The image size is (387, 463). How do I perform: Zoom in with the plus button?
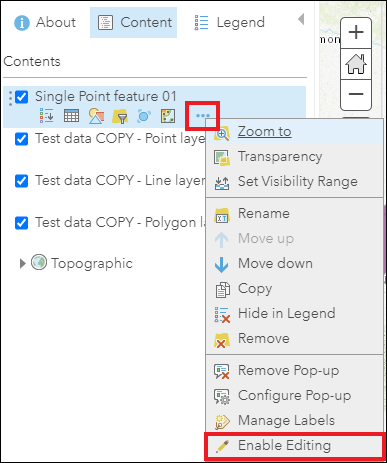click(x=356, y=33)
